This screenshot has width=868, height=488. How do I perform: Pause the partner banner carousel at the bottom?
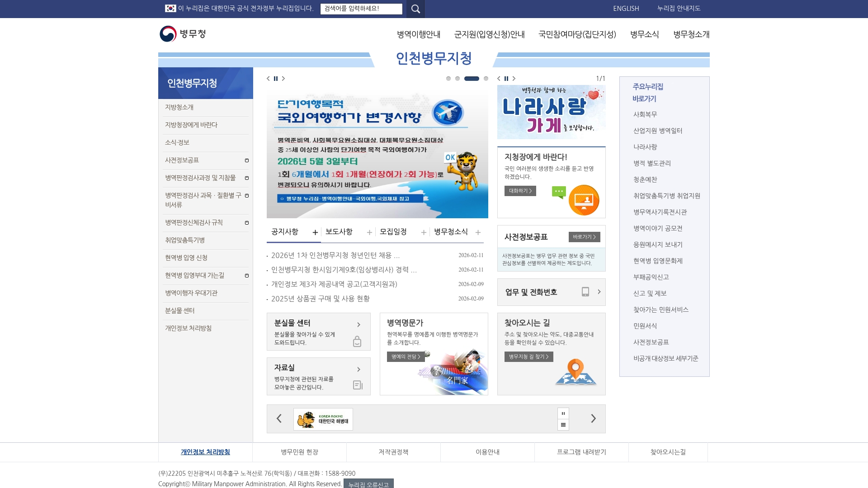[x=563, y=413]
